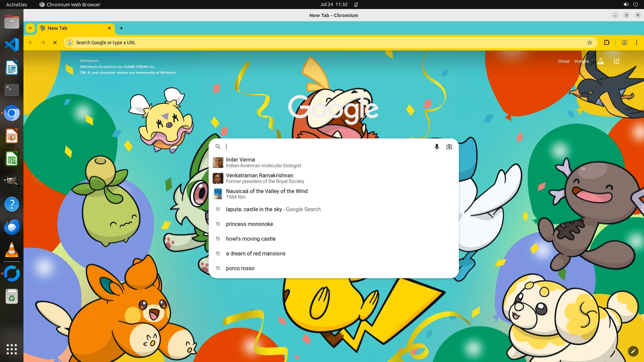Open the Images link

[581, 61]
